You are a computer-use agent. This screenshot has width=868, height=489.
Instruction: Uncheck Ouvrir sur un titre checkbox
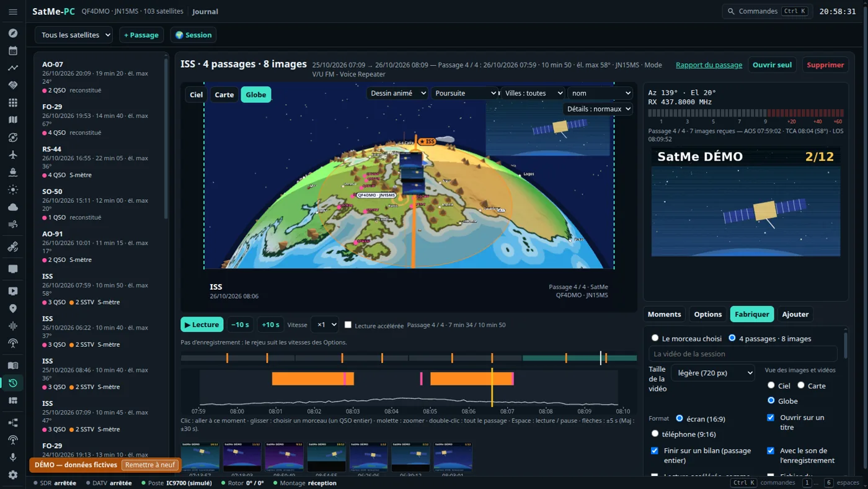771,418
